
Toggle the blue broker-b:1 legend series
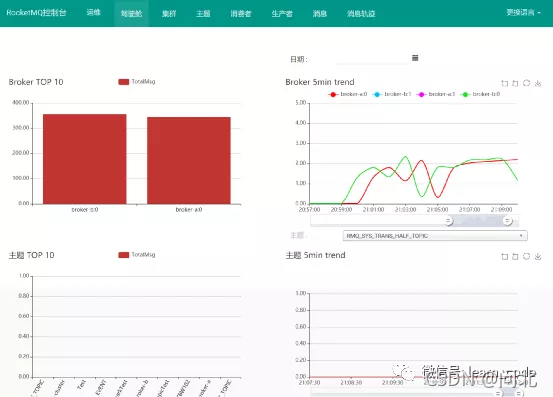[x=392, y=94]
